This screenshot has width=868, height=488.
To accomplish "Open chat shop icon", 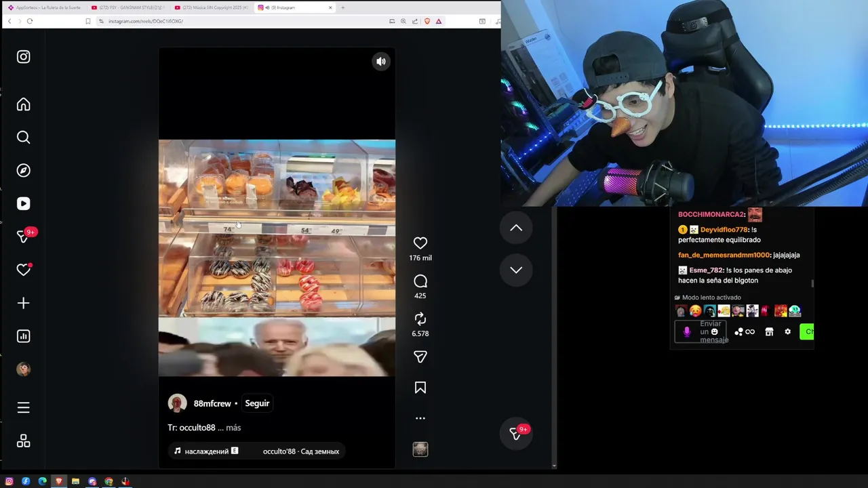I will point(769,332).
